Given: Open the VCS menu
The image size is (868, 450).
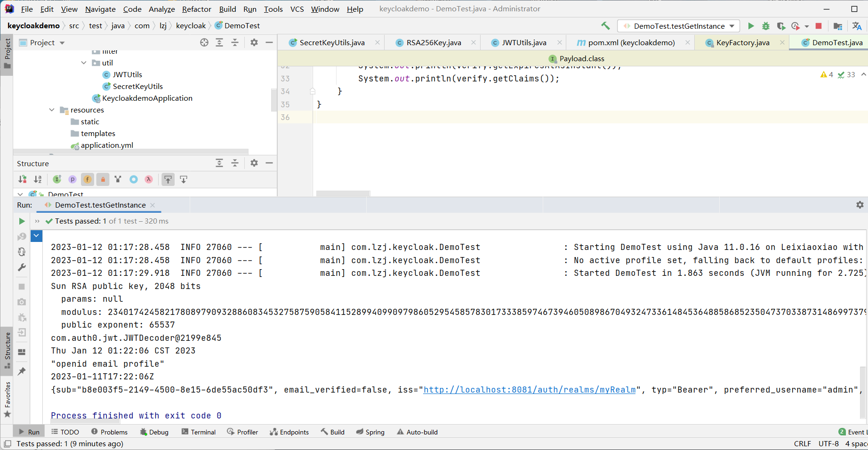Looking at the screenshot, I should click(x=297, y=9).
